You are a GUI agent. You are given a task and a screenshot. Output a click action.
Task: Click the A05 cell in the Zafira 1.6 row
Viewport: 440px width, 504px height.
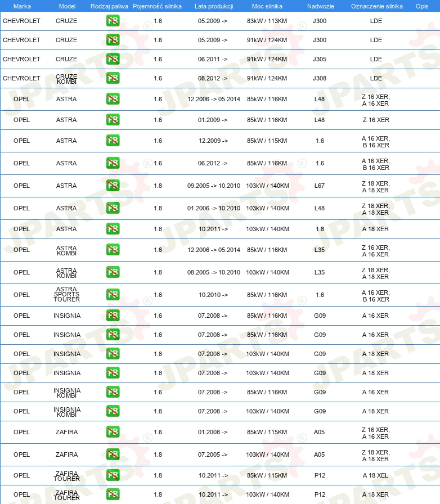(x=320, y=432)
